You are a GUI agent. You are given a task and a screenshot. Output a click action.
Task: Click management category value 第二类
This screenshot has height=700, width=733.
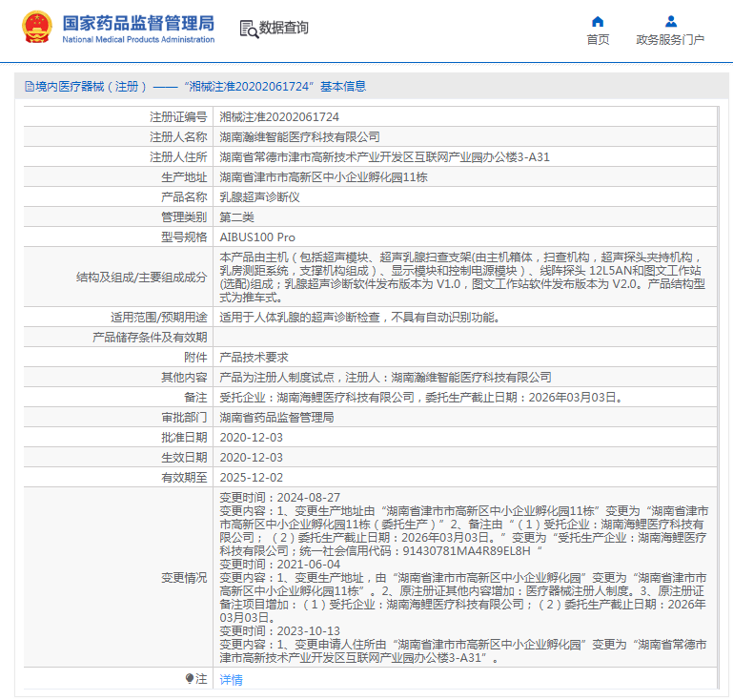coord(236,217)
